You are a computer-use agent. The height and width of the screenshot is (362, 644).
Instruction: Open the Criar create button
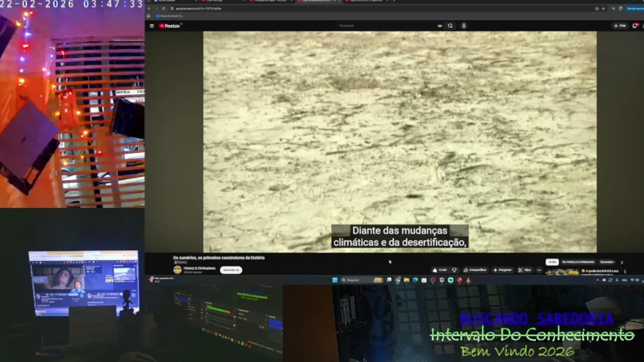click(x=619, y=26)
